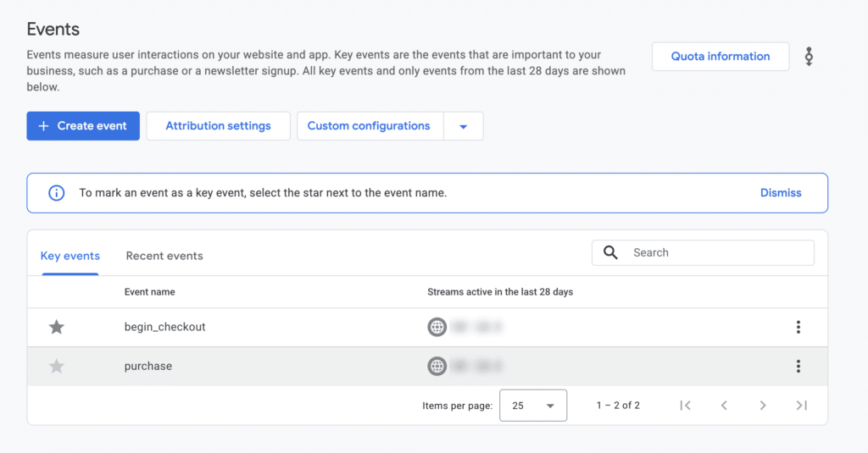Toggle the begin_checkout key event star

click(57, 327)
